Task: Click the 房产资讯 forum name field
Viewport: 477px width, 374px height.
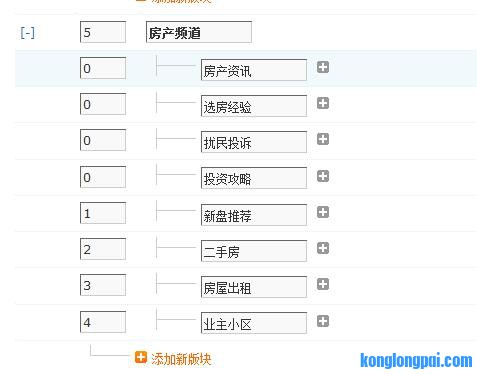Action: [x=254, y=70]
